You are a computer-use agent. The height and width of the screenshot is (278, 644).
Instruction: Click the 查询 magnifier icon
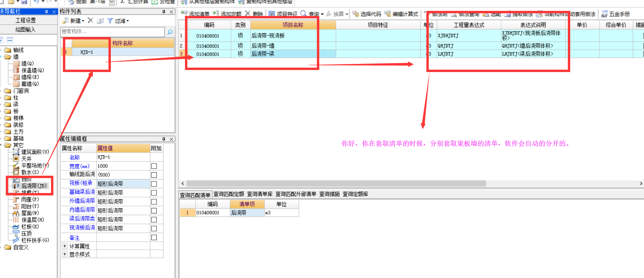coord(303,14)
